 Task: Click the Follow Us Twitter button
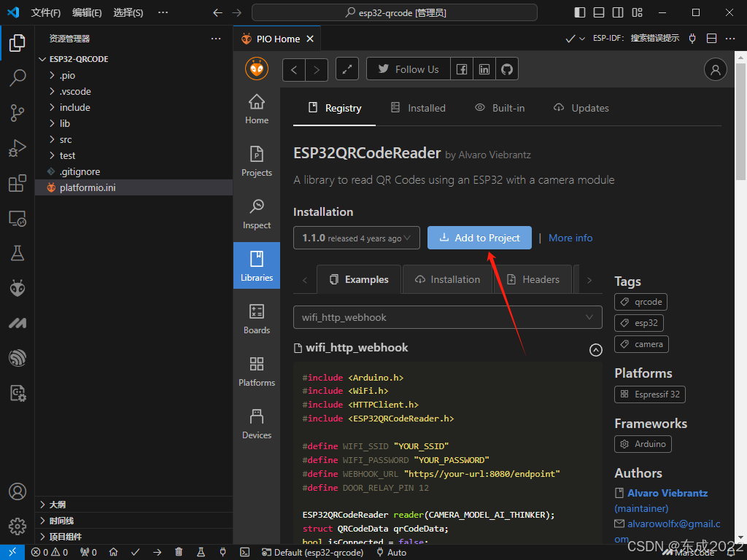[x=409, y=69]
